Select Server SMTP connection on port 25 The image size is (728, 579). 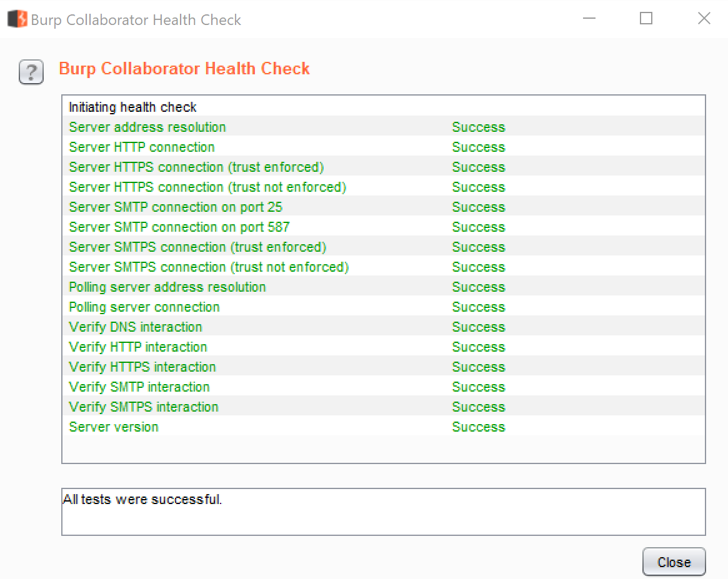[176, 207]
